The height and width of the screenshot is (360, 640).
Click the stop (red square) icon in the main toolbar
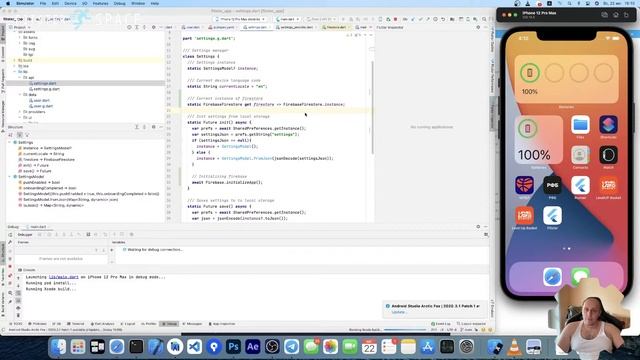(x=396, y=19)
